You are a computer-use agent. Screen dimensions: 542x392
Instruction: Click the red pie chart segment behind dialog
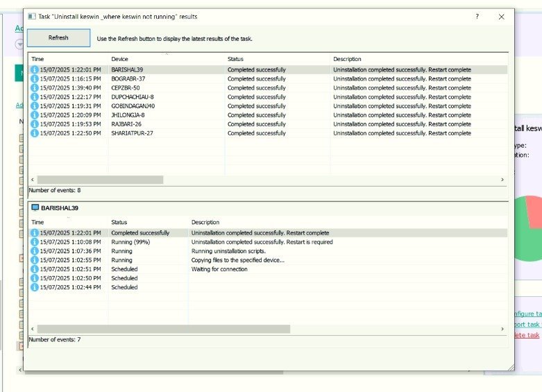point(534,211)
